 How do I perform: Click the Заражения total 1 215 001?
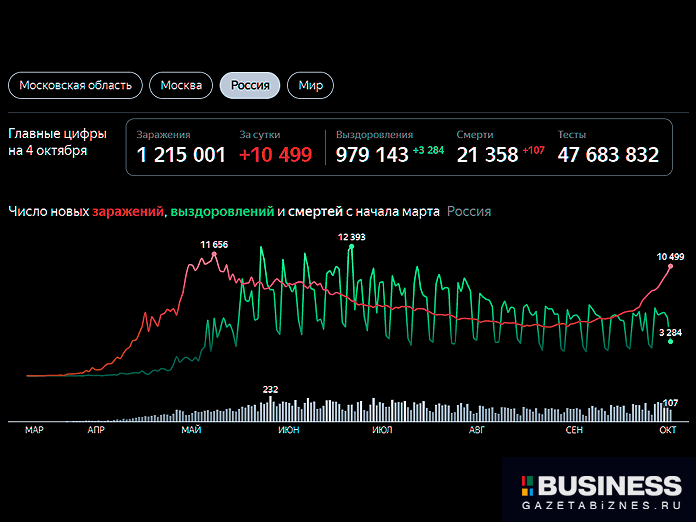click(181, 155)
